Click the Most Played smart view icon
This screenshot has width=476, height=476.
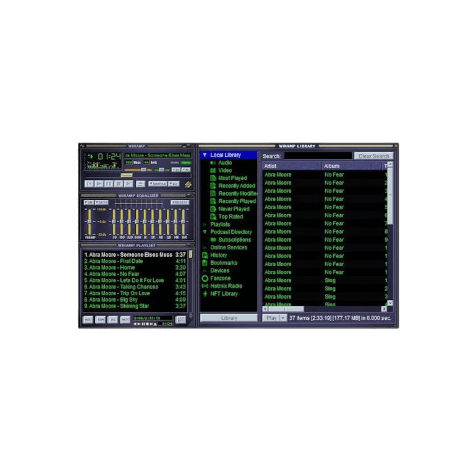213,178
